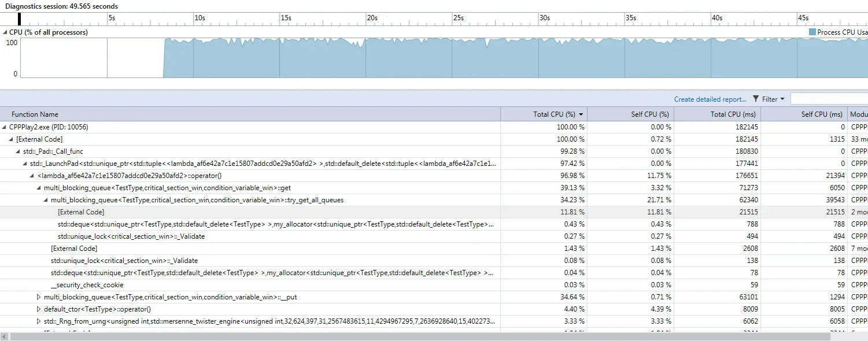Select the std::_LaunchPad row
868x341 pixels.
pyautogui.click(x=434, y=164)
